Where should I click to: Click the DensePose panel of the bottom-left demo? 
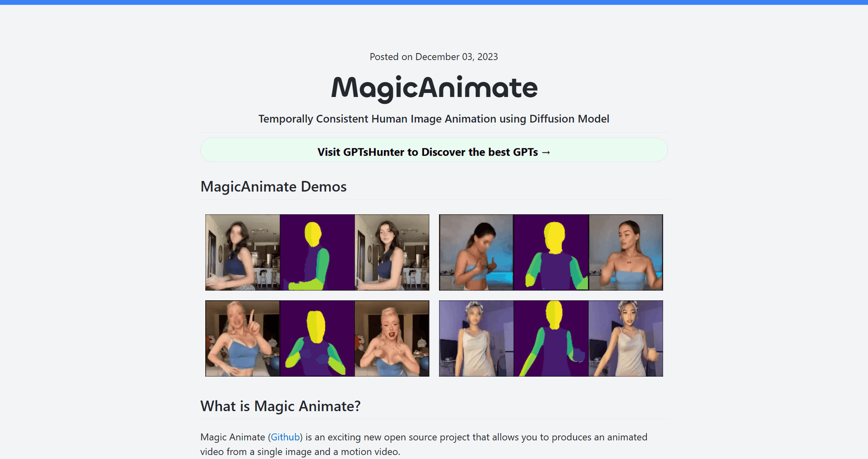tap(317, 338)
